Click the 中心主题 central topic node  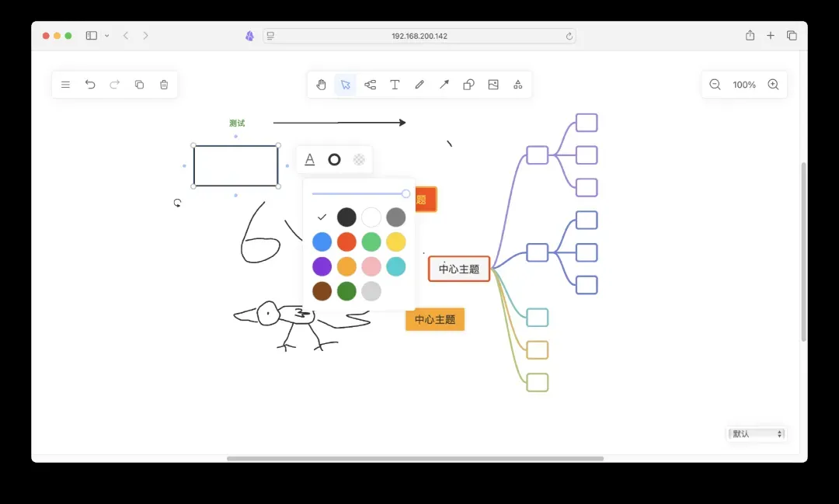[459, 269]
